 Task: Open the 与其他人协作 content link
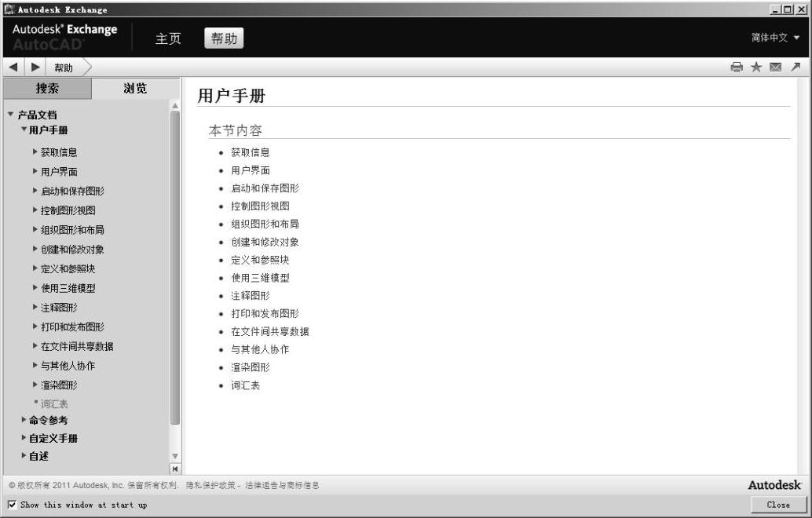coord(260,349)
